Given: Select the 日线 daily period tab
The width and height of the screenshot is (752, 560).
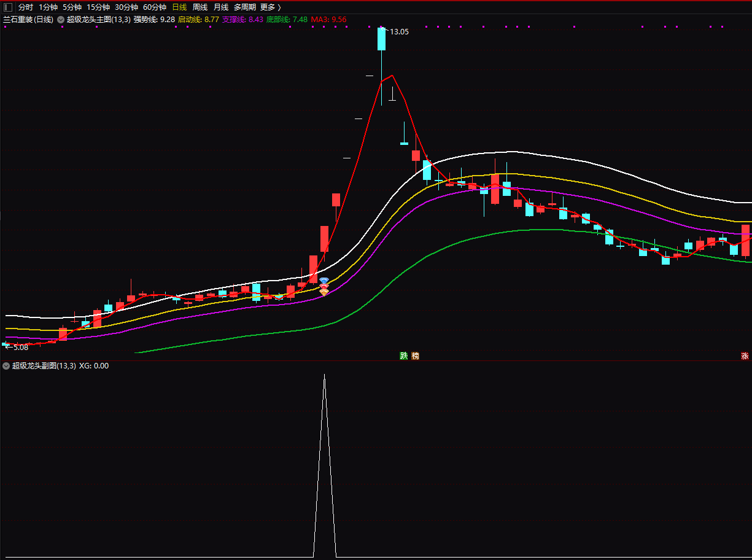Looking at the screenshot, I should coord(179,7).
